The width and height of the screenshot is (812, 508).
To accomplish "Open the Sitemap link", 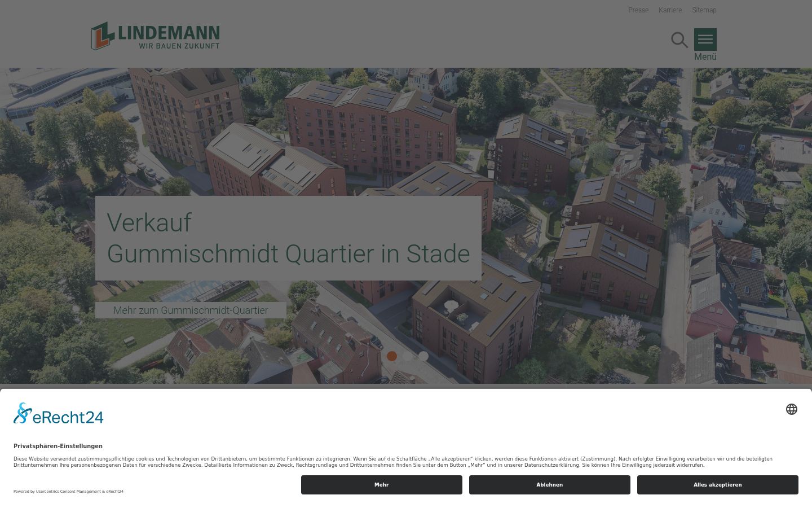I will 704,10.
